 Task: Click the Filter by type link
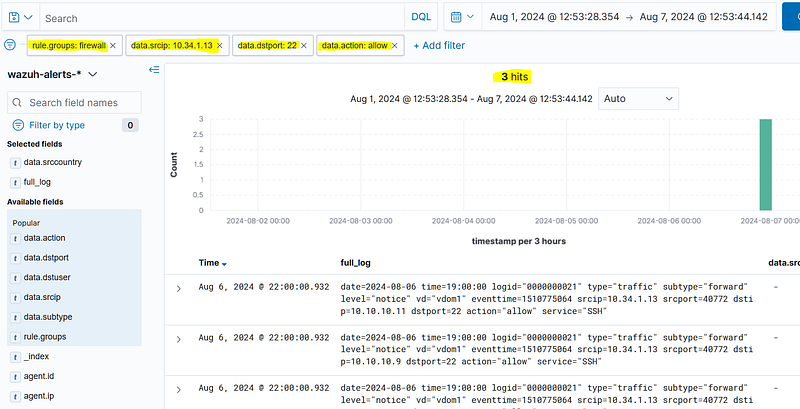click(x=57, y=125)
